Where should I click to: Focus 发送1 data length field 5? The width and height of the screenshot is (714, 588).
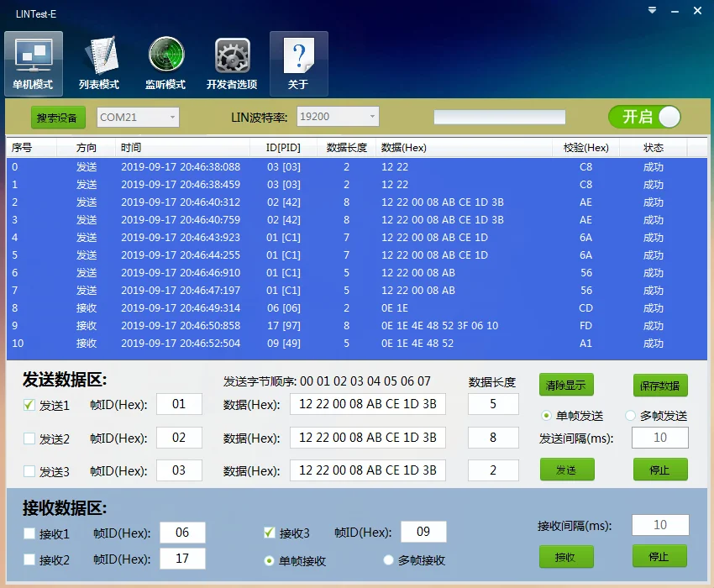point(493,404)
